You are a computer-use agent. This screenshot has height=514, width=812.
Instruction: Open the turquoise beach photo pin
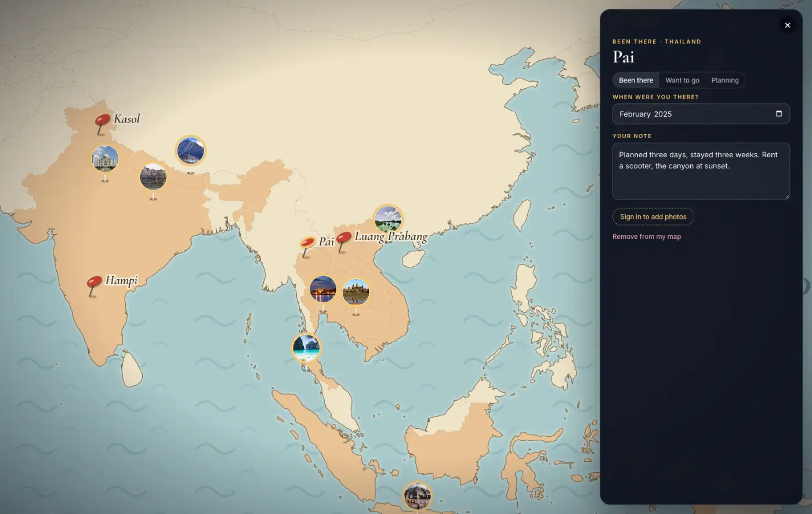point(306,348)
